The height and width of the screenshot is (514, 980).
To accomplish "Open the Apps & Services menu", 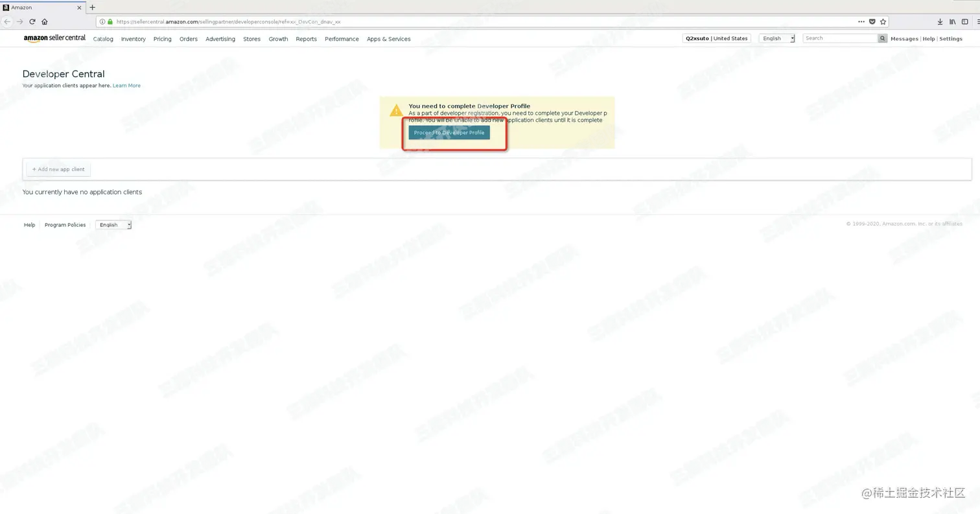I will [x=388, y=39].
